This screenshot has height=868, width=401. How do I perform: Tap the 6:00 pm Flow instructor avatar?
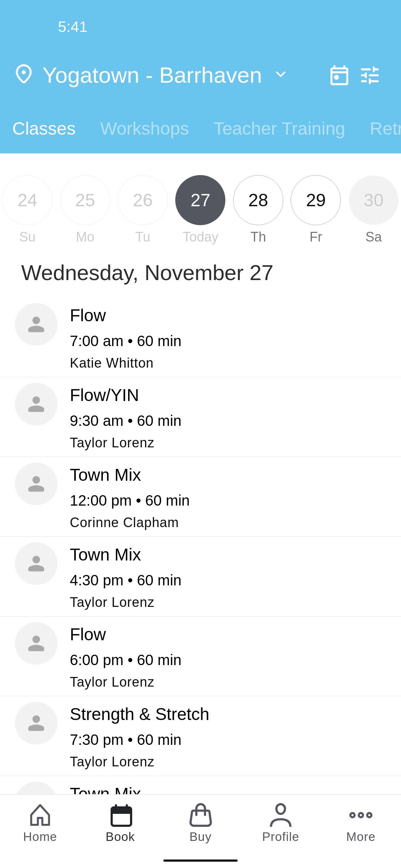[x=36, y=643]
